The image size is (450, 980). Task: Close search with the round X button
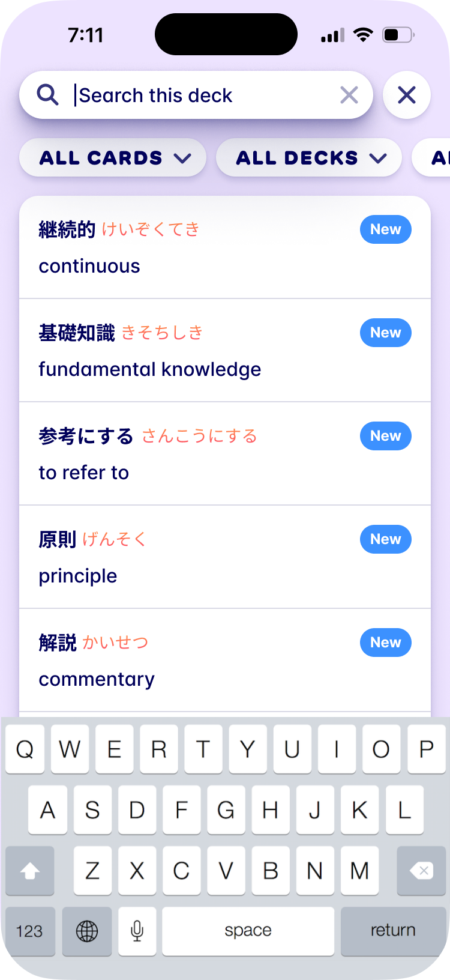(x=407, y=95)
